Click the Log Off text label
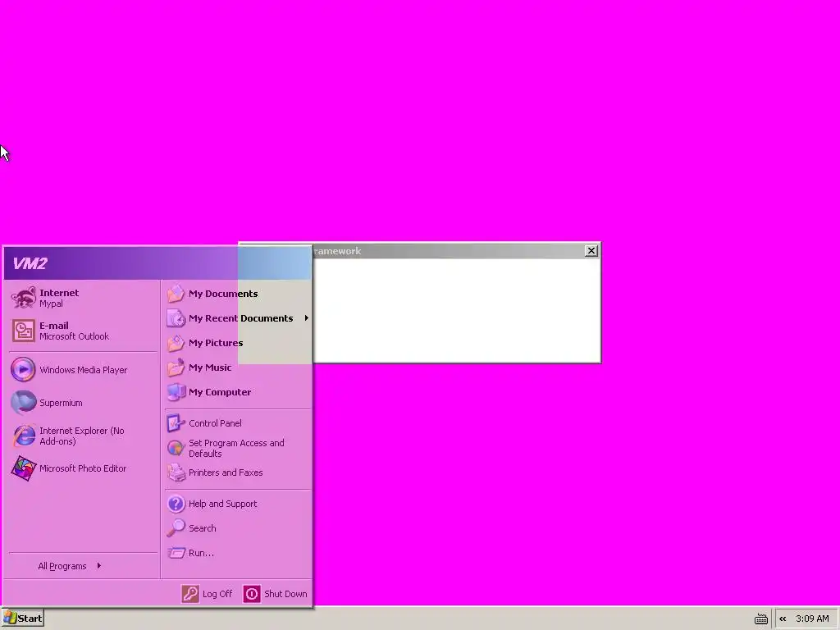840x630 pixels. (x=217, y=594)
